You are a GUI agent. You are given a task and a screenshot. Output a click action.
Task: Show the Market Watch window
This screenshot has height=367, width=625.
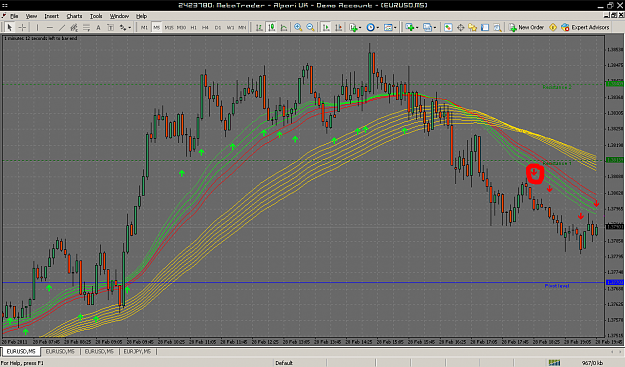pos(448,27)
